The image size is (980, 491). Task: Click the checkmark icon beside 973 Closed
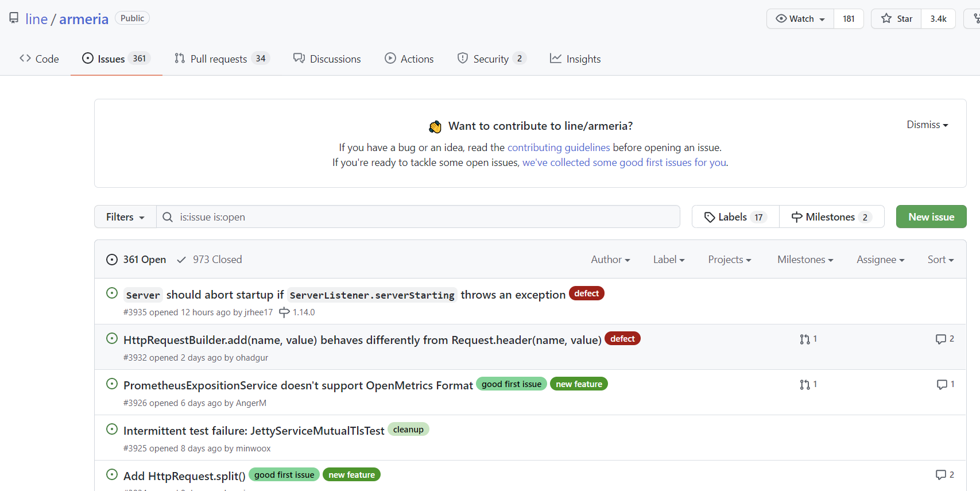[181, 260]
